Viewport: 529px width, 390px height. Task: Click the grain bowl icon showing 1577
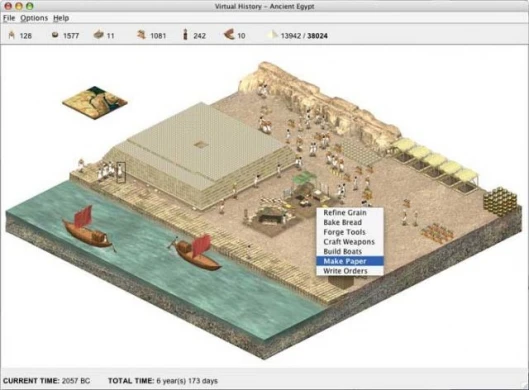point(55,35)
